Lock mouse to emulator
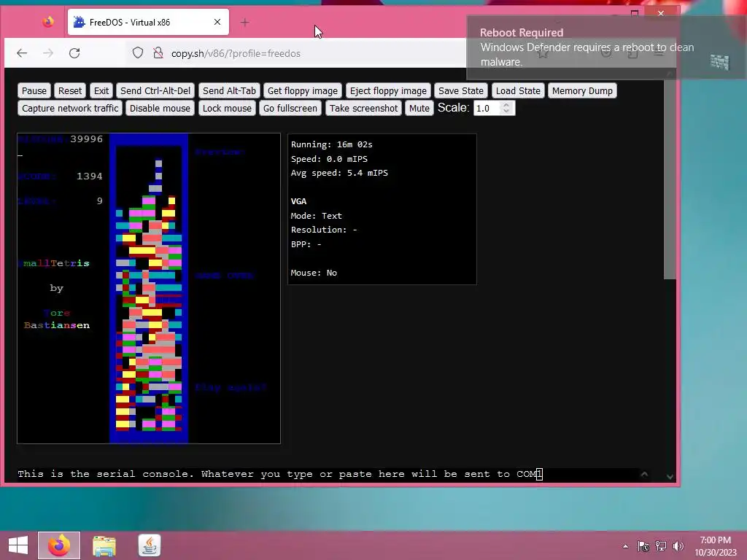This screenshot has height=560, width=747. point(227,108)
